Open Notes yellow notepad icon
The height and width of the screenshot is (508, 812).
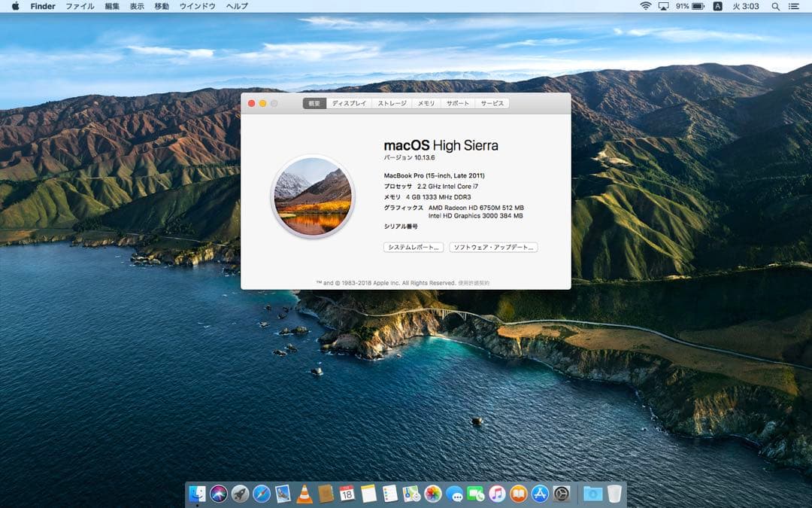[x=368, y=494]
